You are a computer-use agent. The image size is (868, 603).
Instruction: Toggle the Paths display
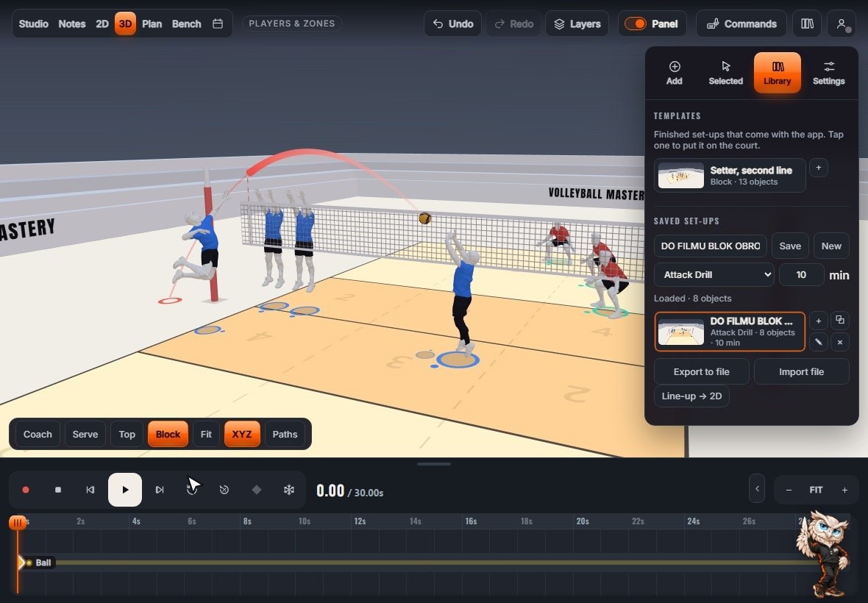(x=285, y=435)
